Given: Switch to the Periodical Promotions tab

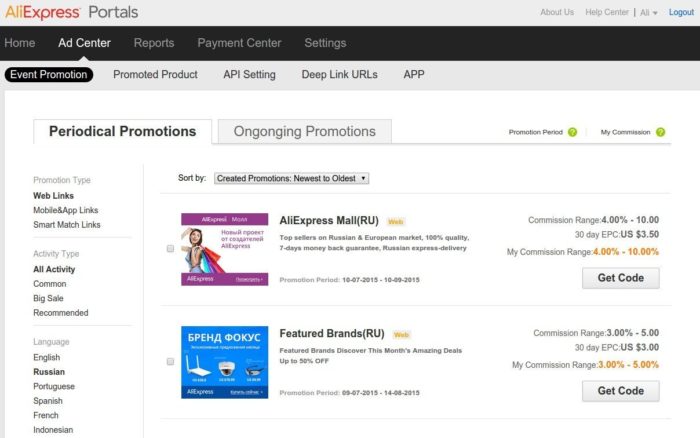Looking at the screenshot, I should (122, 131).
